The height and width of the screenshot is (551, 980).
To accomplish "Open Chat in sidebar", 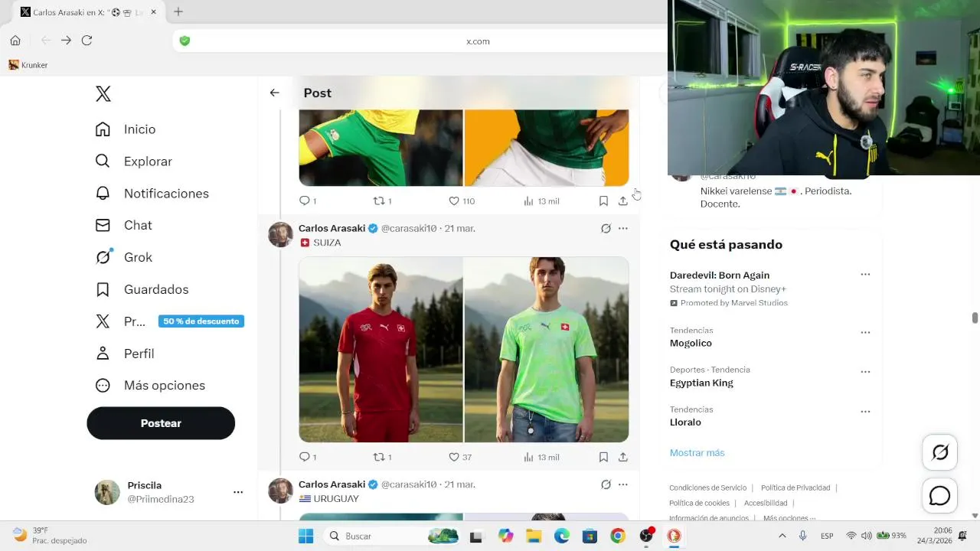I will pyautogui.click(x=123, y=225).
